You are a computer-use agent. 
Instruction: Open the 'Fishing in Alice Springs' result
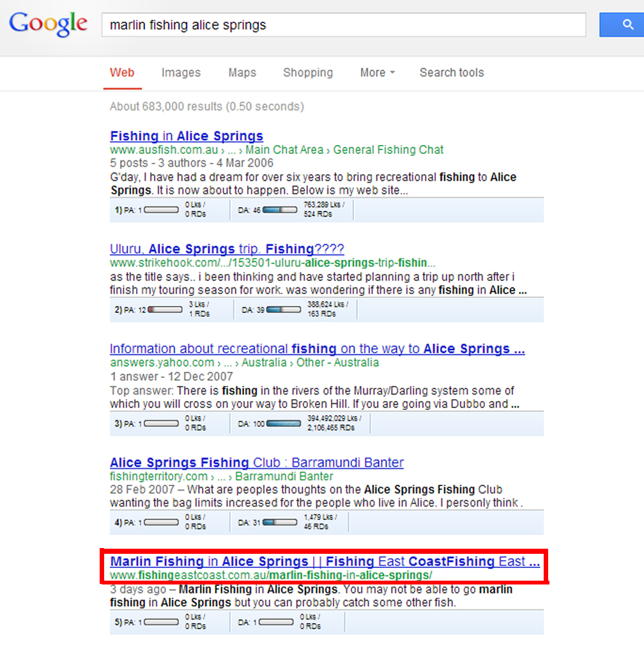pyautogui.click(x=187, y=136)
